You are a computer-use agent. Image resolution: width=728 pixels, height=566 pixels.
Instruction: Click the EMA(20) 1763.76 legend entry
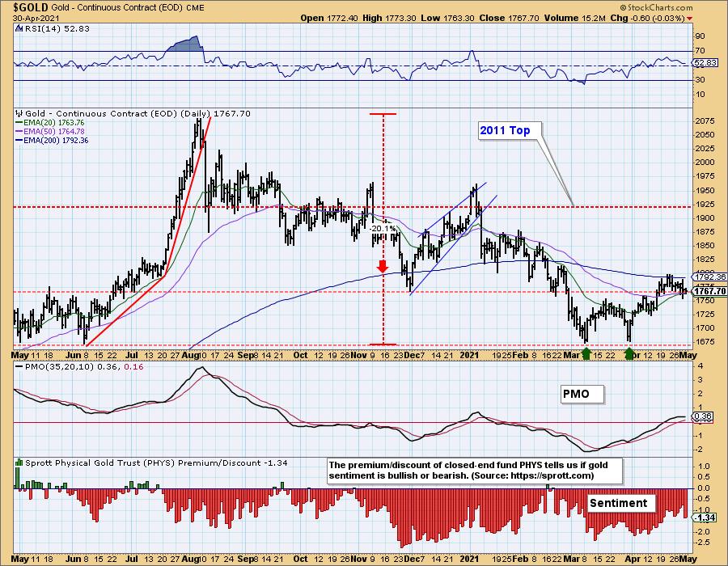[x=53, y=123]
